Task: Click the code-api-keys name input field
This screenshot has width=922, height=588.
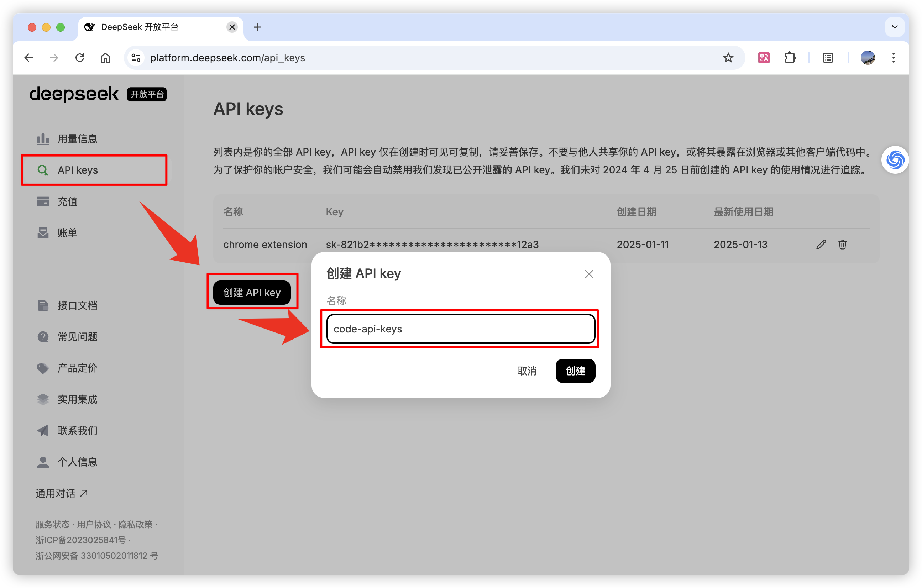Action: 460,329
